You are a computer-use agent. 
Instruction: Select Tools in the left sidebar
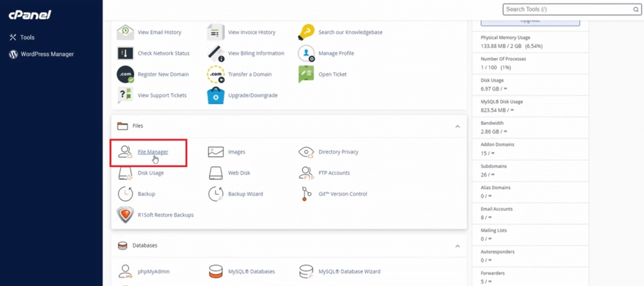(x=27, y=37)
